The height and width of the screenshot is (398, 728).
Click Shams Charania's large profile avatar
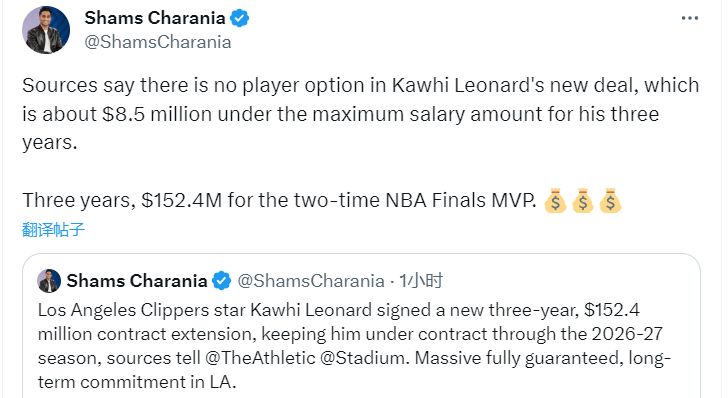tap(46, 30)
